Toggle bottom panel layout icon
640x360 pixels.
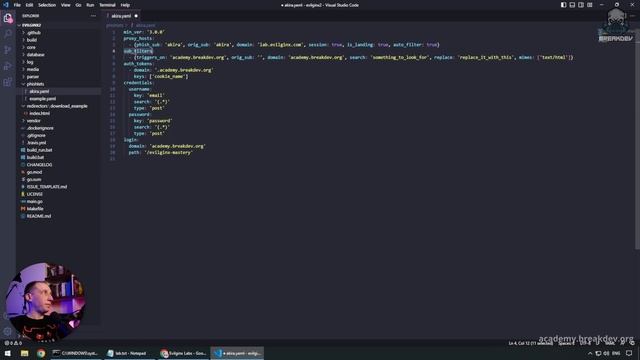tap(572, 5)
